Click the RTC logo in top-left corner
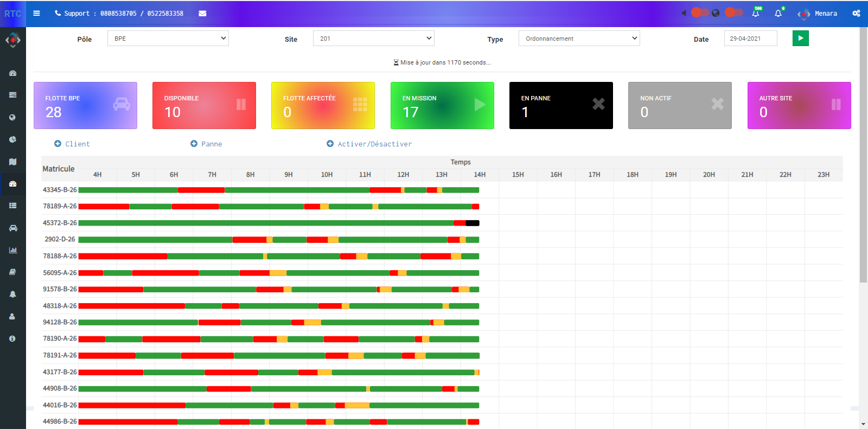The width and height of the screenshot is (868, 429). 13,14
